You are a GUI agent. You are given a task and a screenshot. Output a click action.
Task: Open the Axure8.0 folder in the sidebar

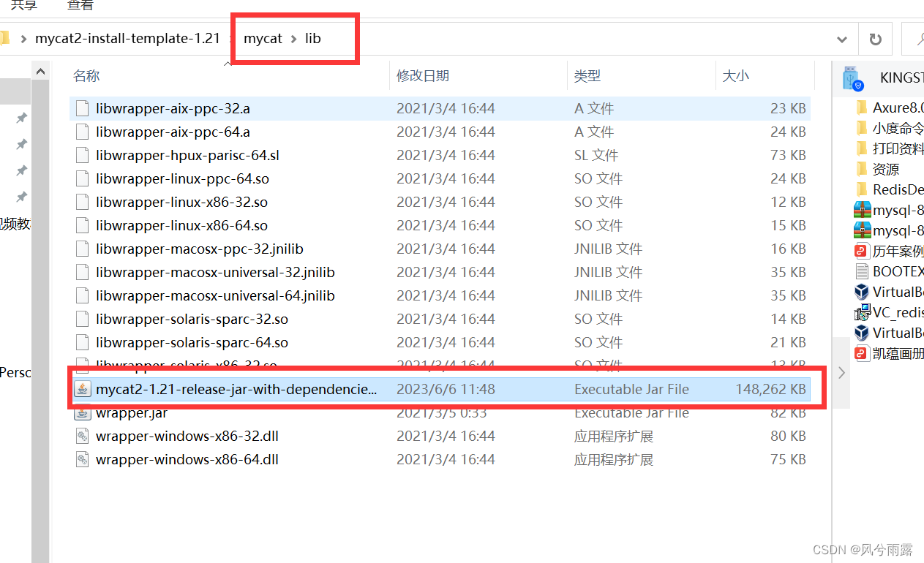click(891, 107)
